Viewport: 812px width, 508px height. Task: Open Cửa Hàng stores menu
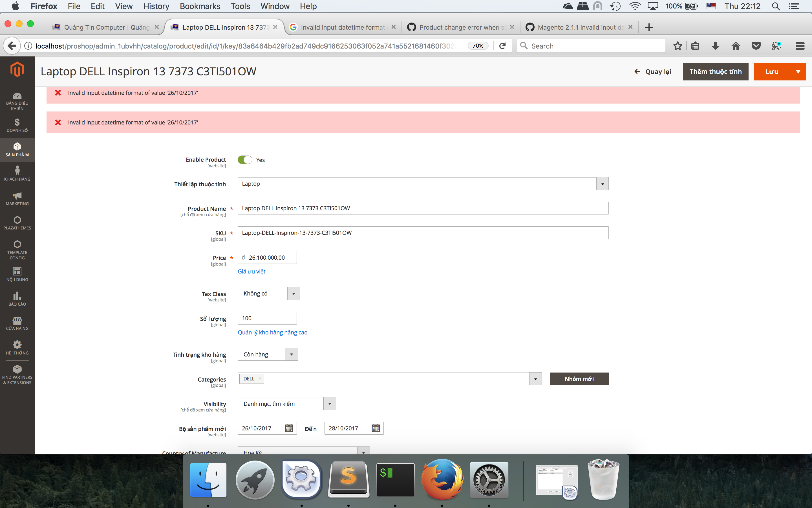[x=17, y=323]
